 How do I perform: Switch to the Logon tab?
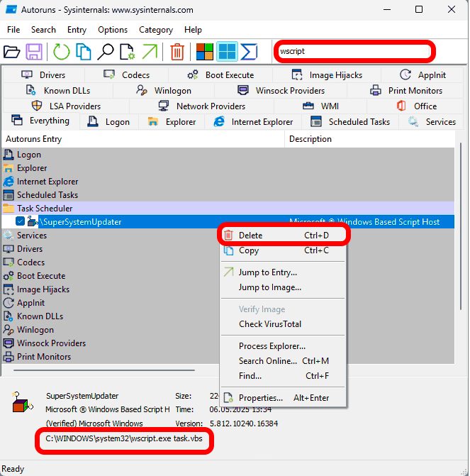point(108,122)
